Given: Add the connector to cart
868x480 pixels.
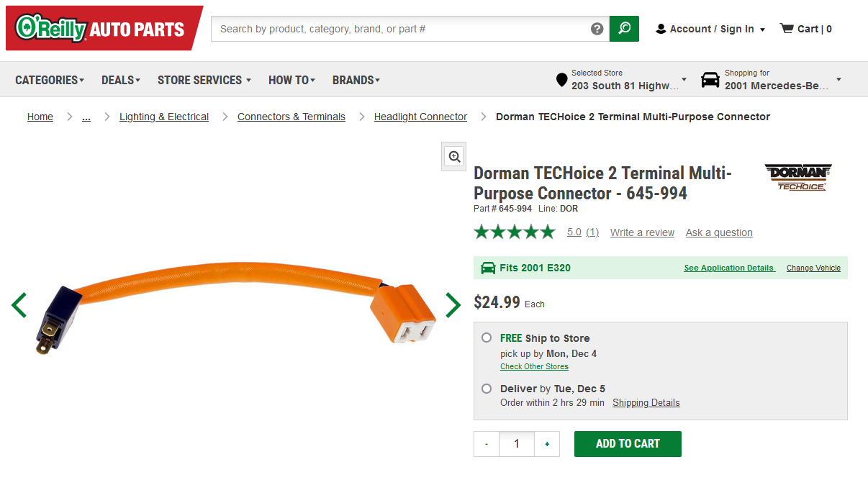Looking at the screenshot, I should pyautogui.click(x=628, y=443).
